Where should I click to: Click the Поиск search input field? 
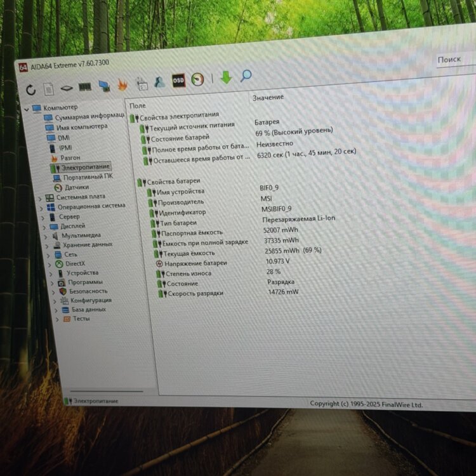click(x=453, y=59)
